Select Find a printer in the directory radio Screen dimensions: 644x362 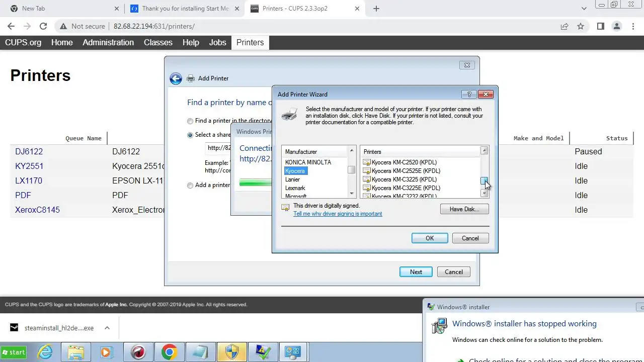(190, 121)
